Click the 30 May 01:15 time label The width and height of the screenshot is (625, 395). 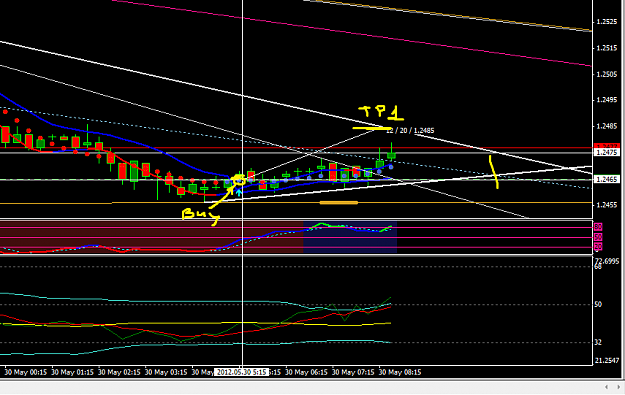[x=73, y=372]
